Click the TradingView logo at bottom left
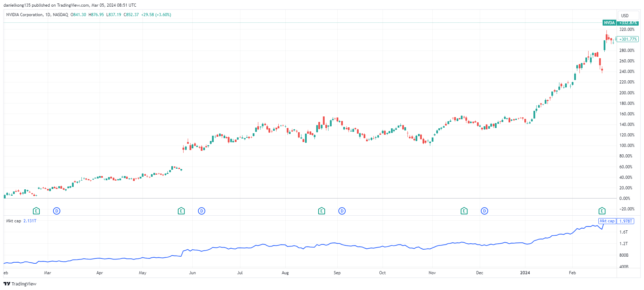 tap(20, 284)
